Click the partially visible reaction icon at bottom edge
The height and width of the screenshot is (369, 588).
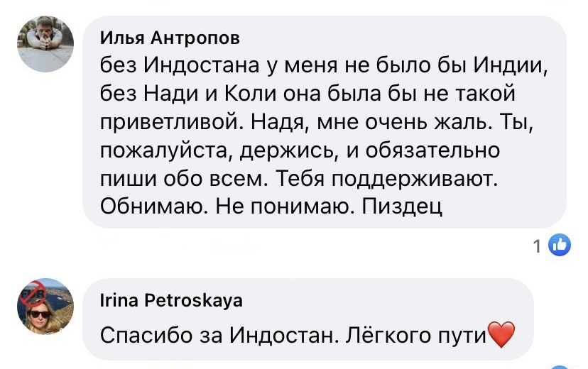[560, 366]
